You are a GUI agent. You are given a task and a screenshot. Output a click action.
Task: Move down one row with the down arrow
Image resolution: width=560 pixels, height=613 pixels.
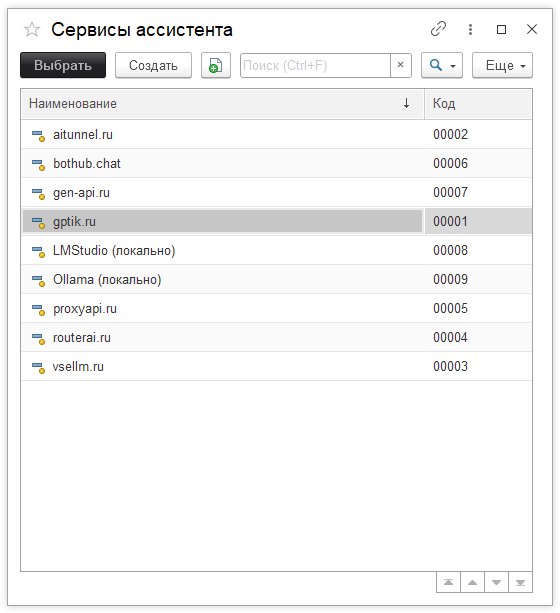pos(496,582)
